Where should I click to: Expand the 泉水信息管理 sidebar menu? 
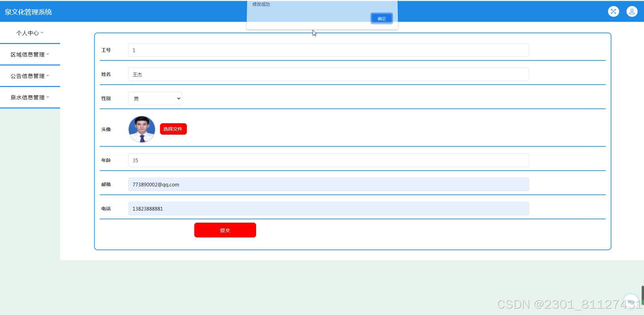[x=30, y=97]
